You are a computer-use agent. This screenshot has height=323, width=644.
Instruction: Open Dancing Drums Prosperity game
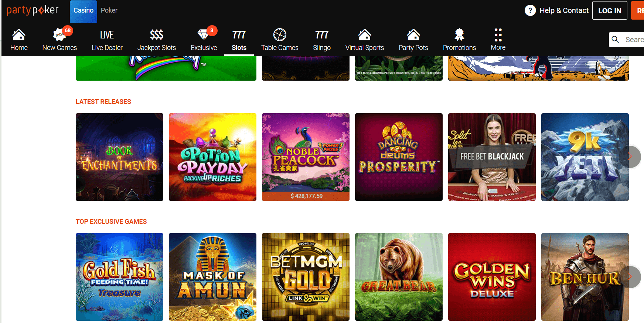(399, 157)
